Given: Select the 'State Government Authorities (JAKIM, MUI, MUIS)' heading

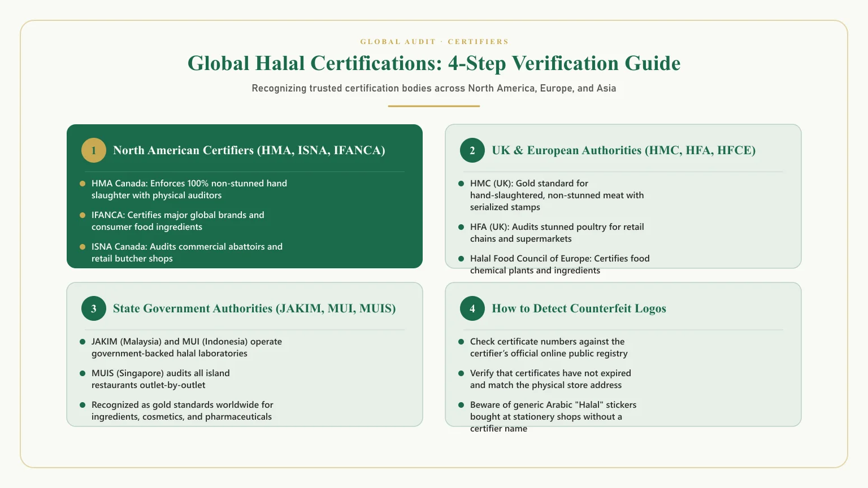Looking at the screenshot, I should point(254,308).
